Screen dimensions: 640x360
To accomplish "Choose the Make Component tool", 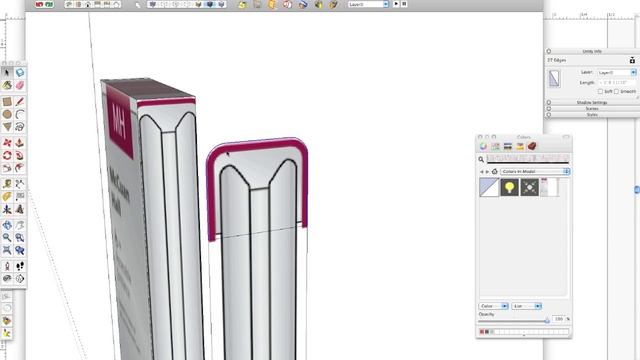I will point(20,72).
